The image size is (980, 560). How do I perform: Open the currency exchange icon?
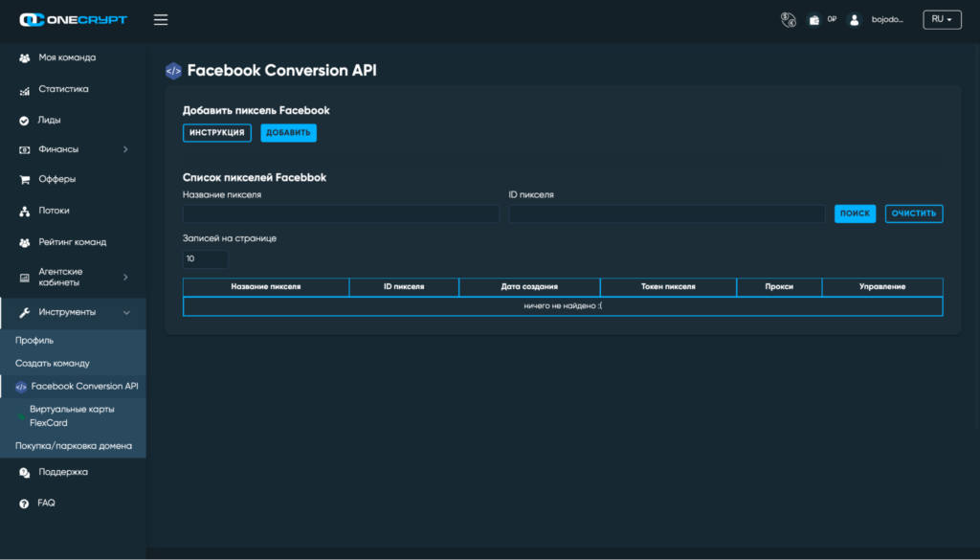[789, 20]
